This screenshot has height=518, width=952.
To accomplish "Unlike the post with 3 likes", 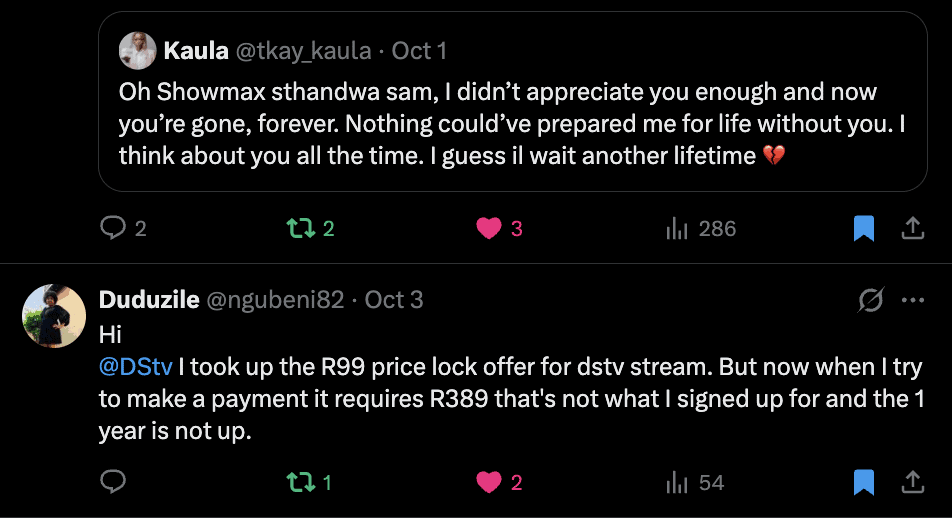I will coord(499,228).
